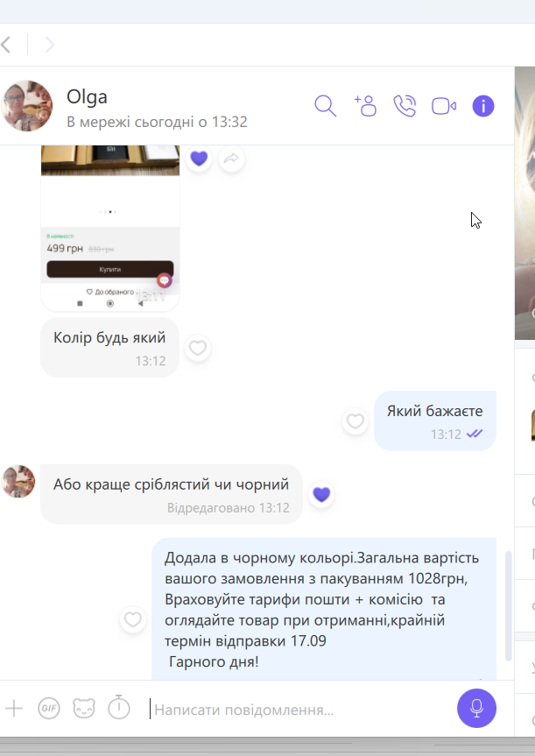Start a voice call with Olga
The height and width of the screenshot is (756, 535).
pyautogui.click(x=405, y=106)
